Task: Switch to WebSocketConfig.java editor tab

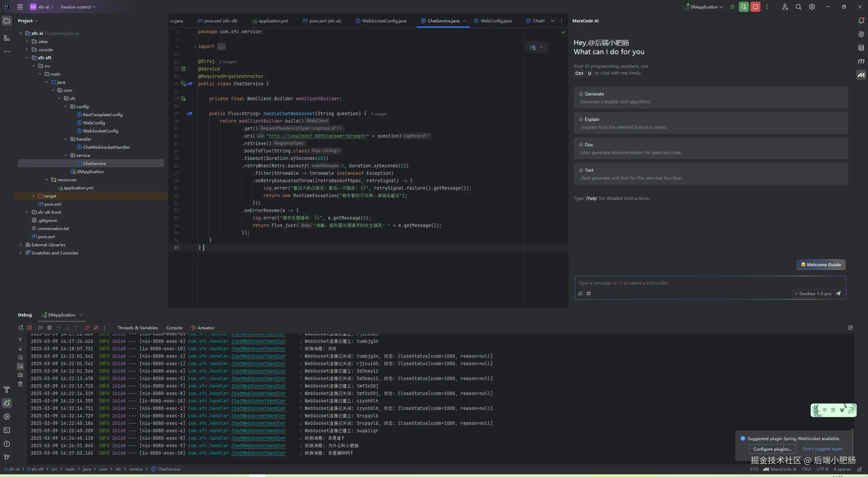Action: 384,21
